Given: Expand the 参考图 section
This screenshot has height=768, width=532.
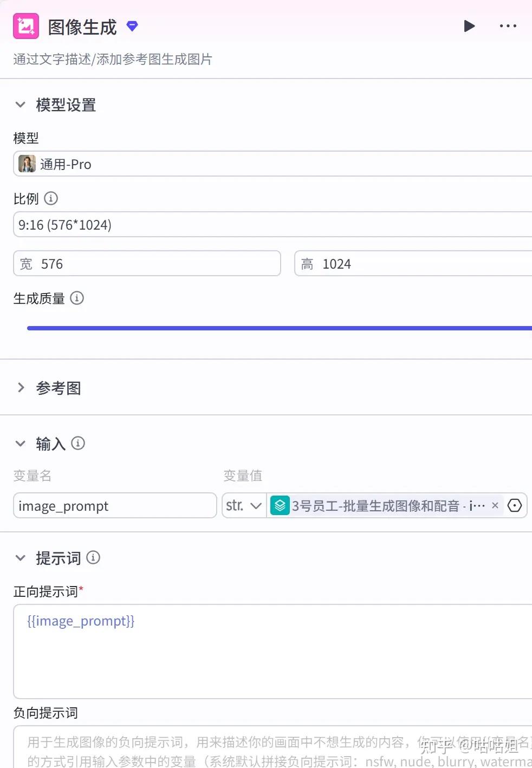Looking at the screenshot, I should 21,387.
